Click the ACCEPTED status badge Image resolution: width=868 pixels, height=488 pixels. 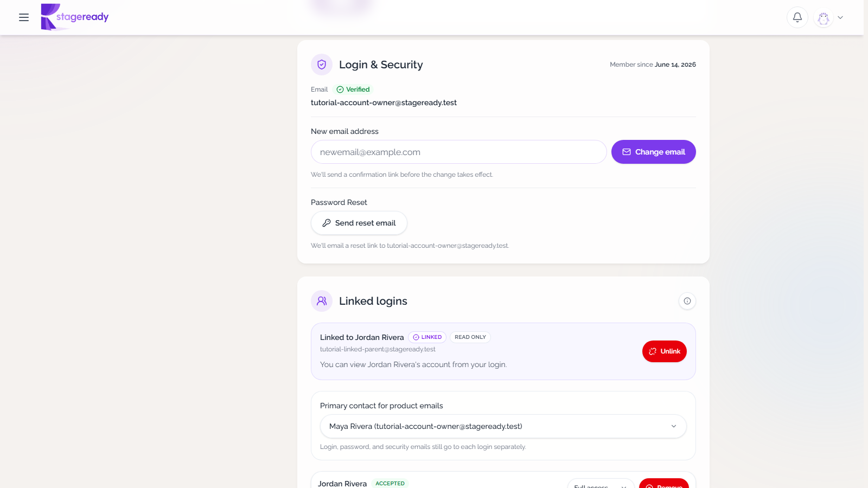pyautogui.click(x=390, y=484)
